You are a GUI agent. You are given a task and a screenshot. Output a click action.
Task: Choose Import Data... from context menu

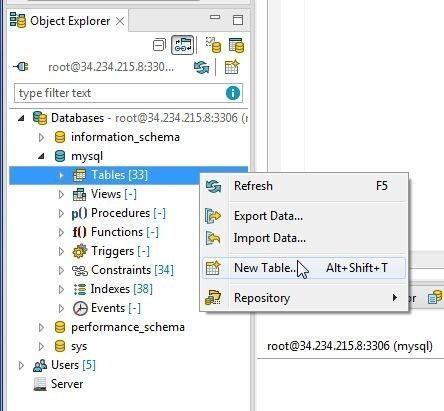click(304, 238)
